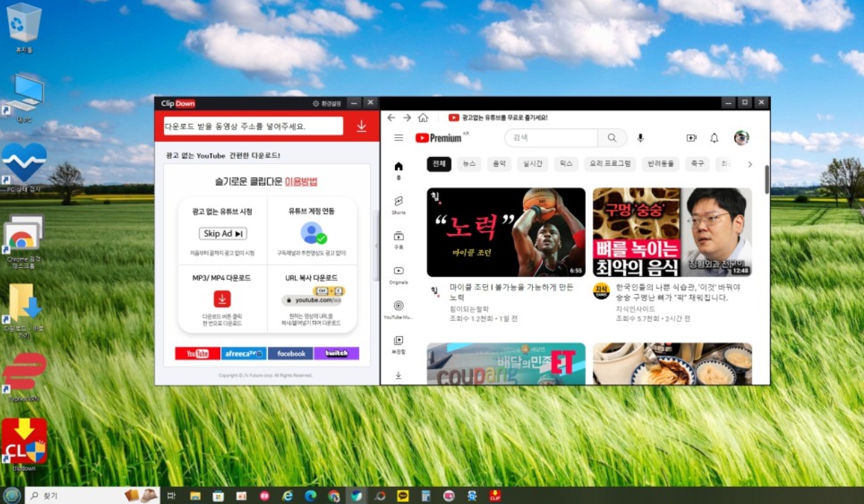Screen dimensions: 864x504
Task: Open the Recycle Bin desktop icon
Action: (24, 28)
